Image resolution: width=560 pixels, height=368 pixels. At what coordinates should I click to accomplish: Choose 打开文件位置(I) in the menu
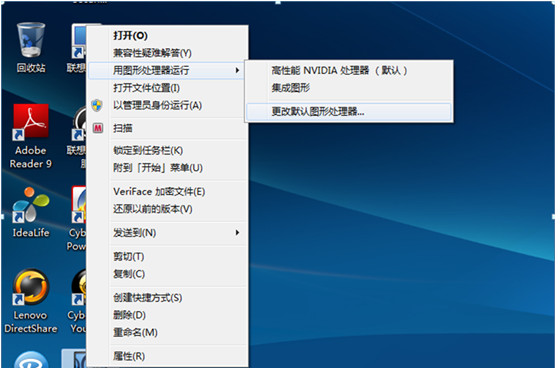click(168, 88)
